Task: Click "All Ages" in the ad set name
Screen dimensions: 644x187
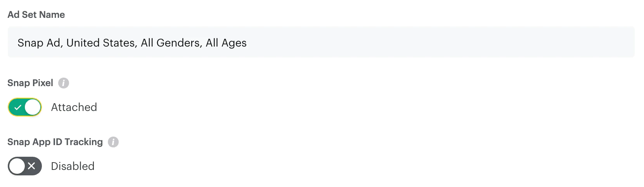Action: click(226, 43)
